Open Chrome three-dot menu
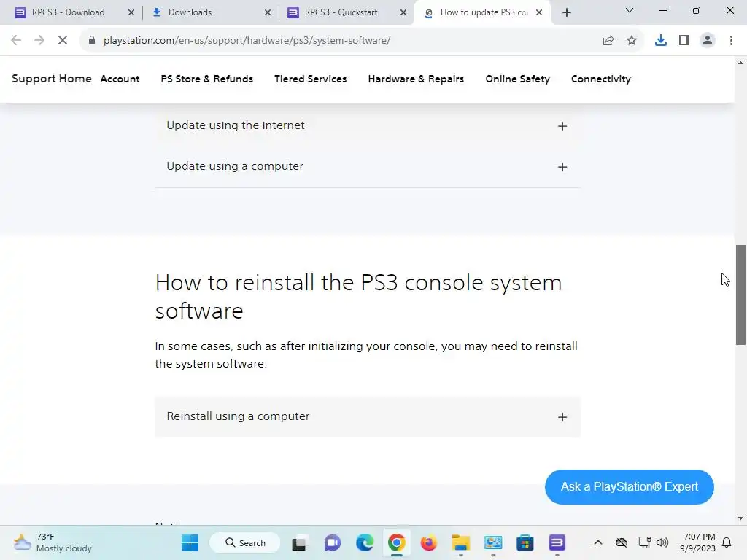 pyautogui.click(x=731, y=41)
